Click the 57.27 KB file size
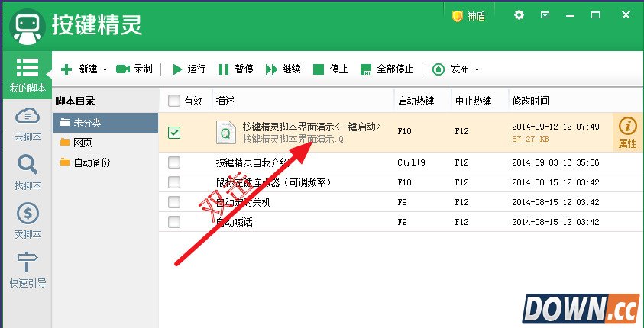The width and height of the screenshot is (644, 328). [530, 139]
